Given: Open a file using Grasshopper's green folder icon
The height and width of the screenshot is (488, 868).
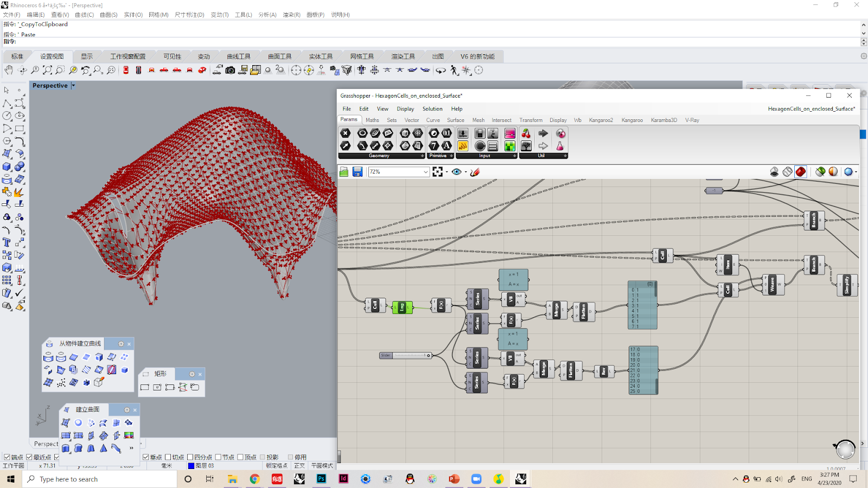Looking at the screenshot, I should (344, 171).
